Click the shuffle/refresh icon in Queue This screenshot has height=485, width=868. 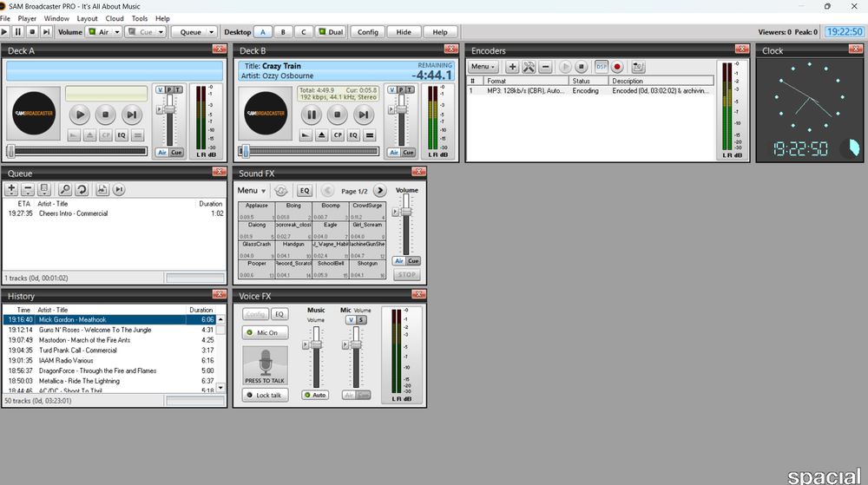pos(82,190)
